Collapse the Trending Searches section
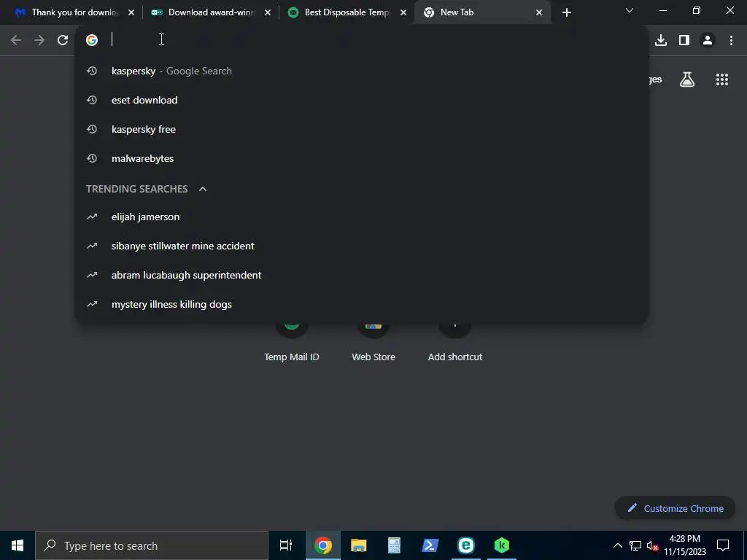Viewport: 747px width, 560px height. point(203,189)
